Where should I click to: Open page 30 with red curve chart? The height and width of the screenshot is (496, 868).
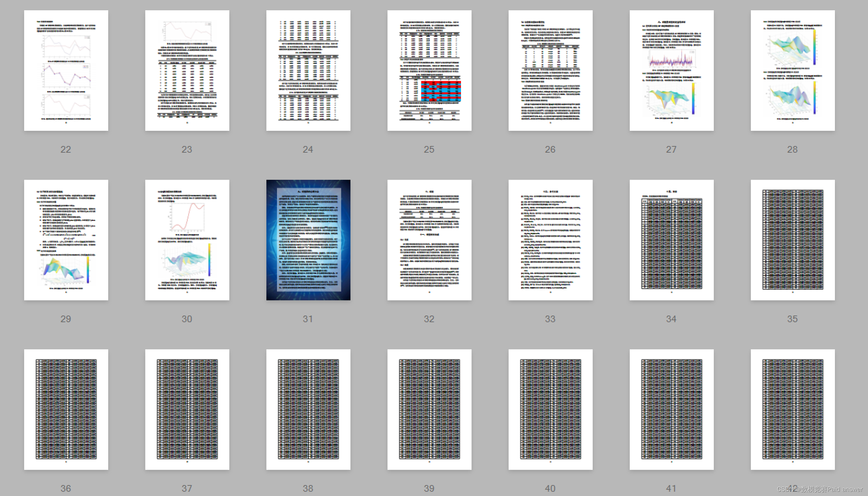pos(187,240)
